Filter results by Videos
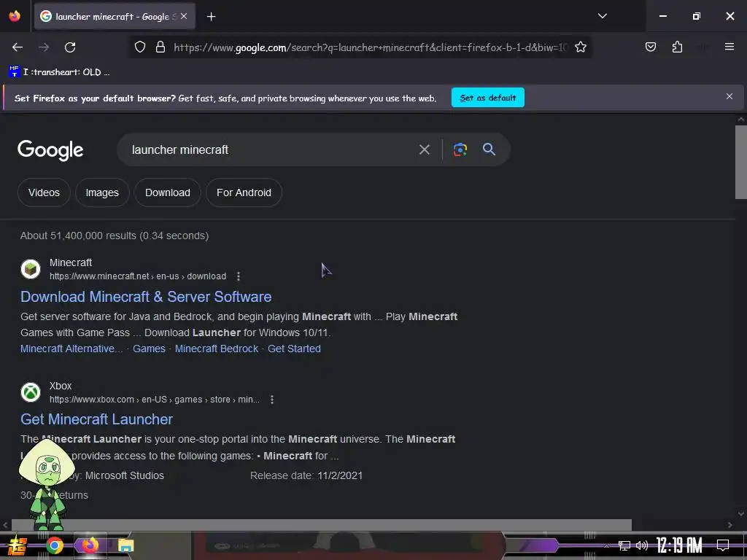Image resolution: width=747 pixels, height=560 pixels. tap(44, 192)
